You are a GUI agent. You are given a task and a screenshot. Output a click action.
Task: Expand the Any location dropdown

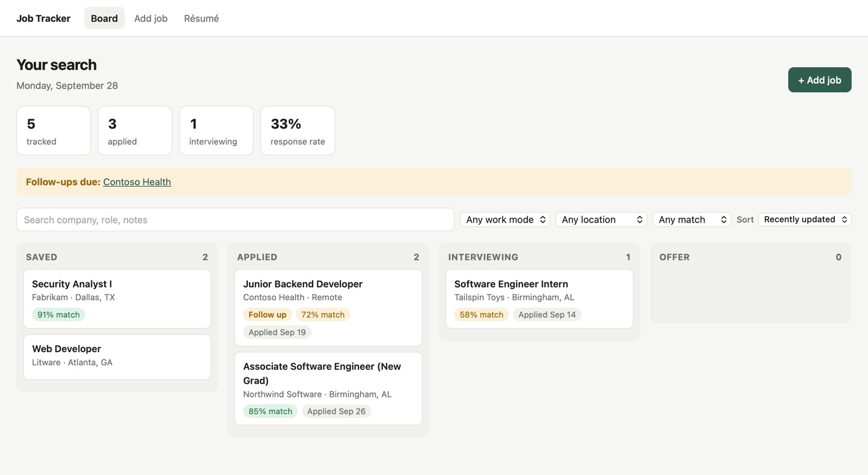coord(601,219)
